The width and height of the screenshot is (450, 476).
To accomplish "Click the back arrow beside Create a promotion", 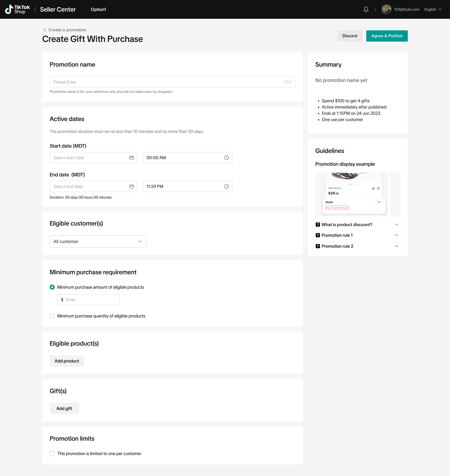I will click(x=45, y=30).
